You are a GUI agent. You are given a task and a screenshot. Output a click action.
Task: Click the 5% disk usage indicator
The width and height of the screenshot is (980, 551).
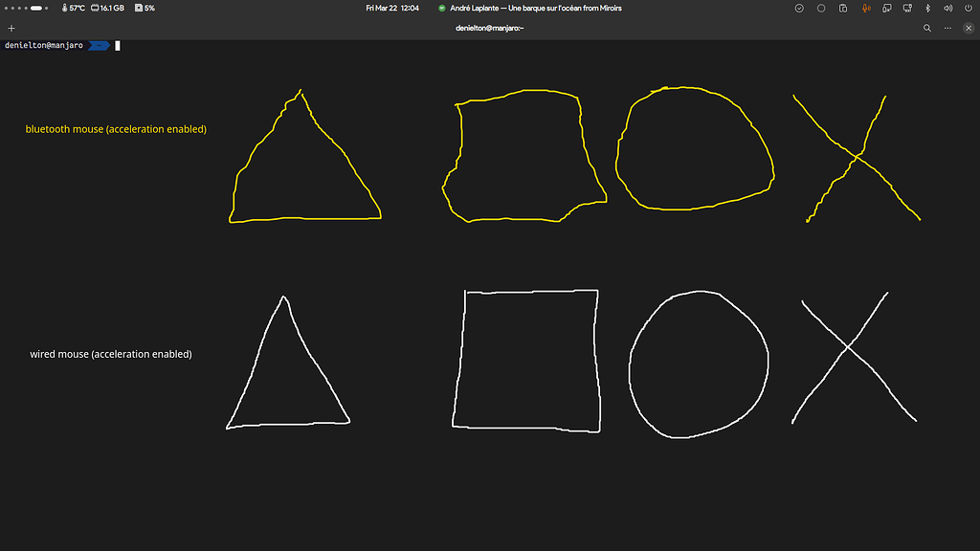145,8
